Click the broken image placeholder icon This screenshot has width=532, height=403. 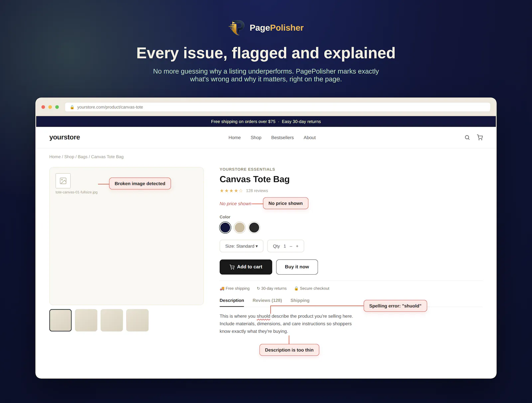point(63,181)
